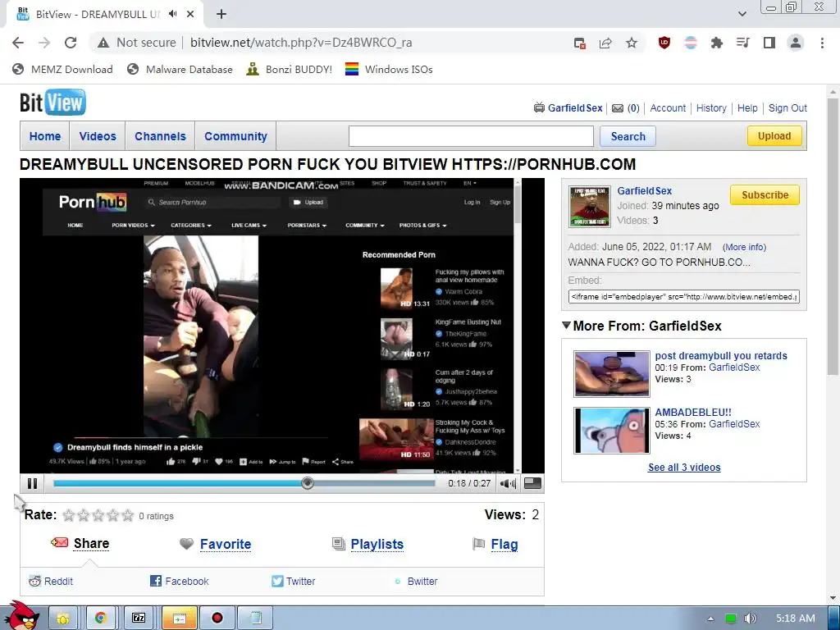Image resolution: width=840 pixels, height=630 pixels.
Task: Open a new browser tab
Action: [221, 14]
